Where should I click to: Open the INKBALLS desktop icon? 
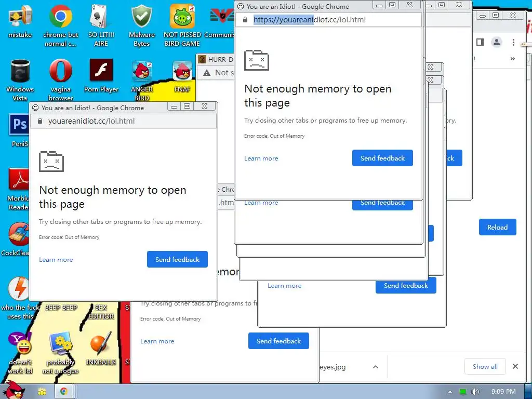point(101,349)
